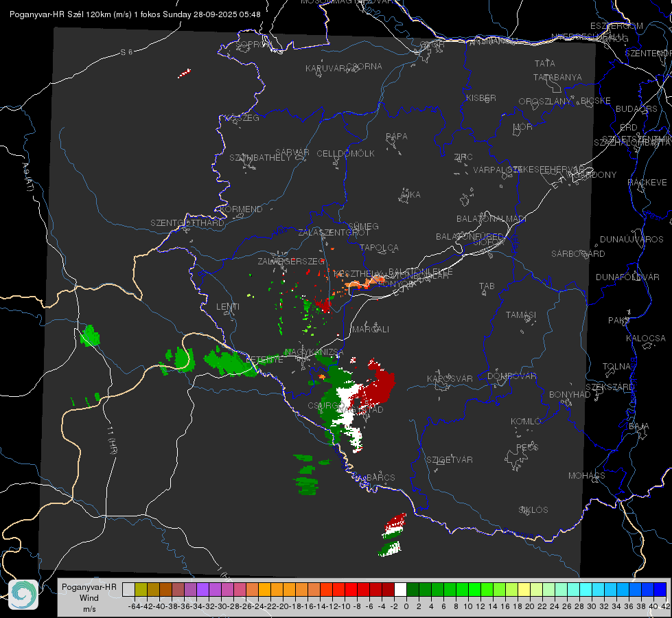Viewport: 672px width, 618px height.
Task: Select the KORMEND label
Action: (x=242, y=209)
